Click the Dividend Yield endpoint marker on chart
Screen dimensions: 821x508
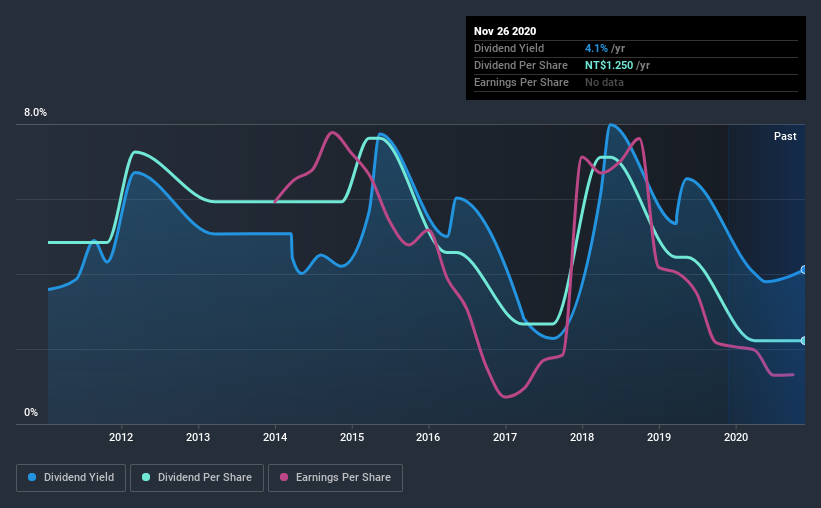click(804, 270)
